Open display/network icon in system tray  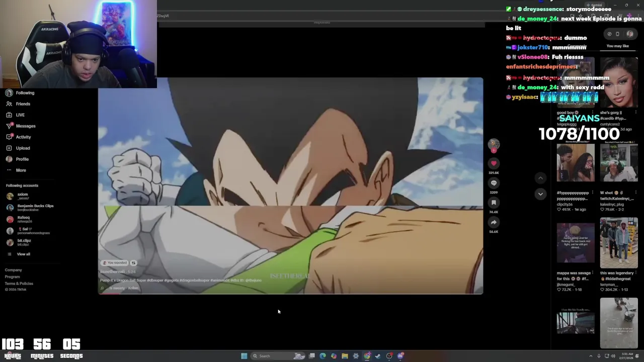[x=607, y=356]
